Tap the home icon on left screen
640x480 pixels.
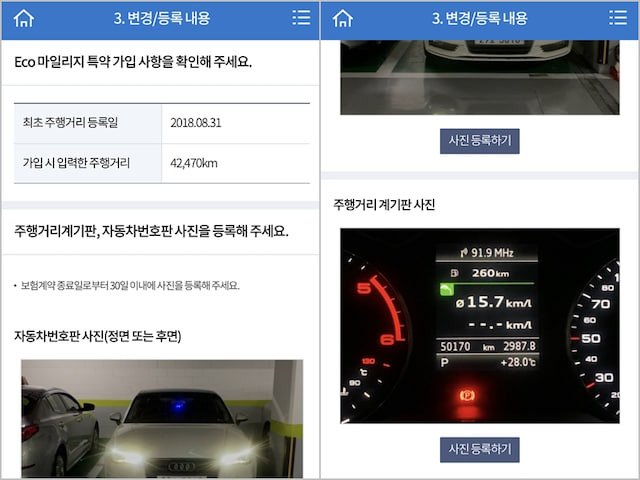click(24, 18)
